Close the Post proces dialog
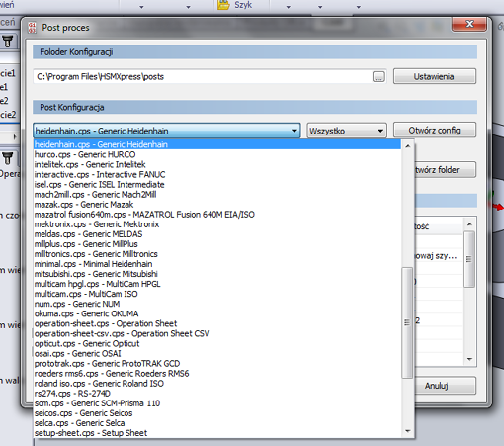The image size is (504, 446). [x=469, y=24]
